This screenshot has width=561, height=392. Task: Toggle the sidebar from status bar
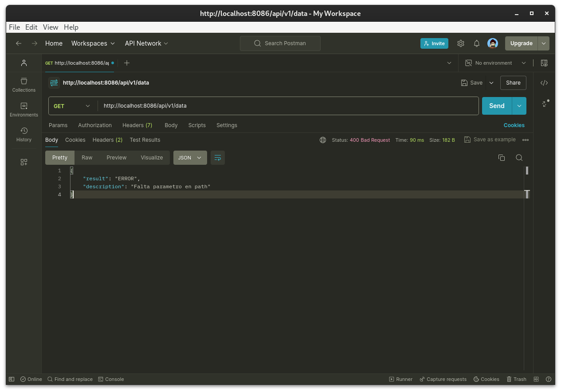pyautogui.click(x=12, y=379)
